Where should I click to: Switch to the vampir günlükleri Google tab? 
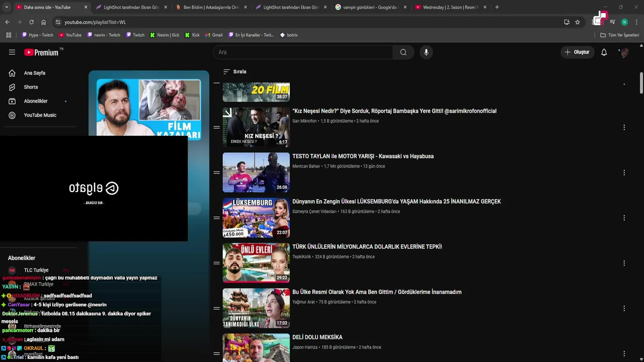click(x=371, y=7)
